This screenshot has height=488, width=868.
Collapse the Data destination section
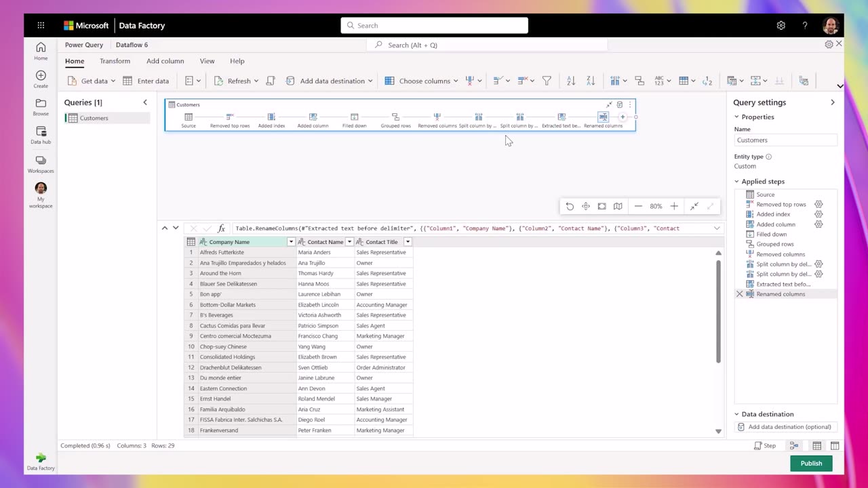[x=737, y=414]
